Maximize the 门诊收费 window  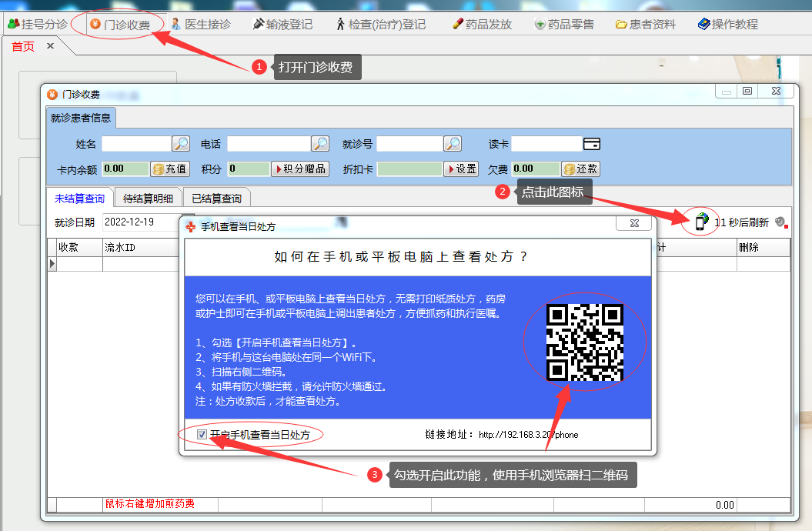click(x=747, y=92)
